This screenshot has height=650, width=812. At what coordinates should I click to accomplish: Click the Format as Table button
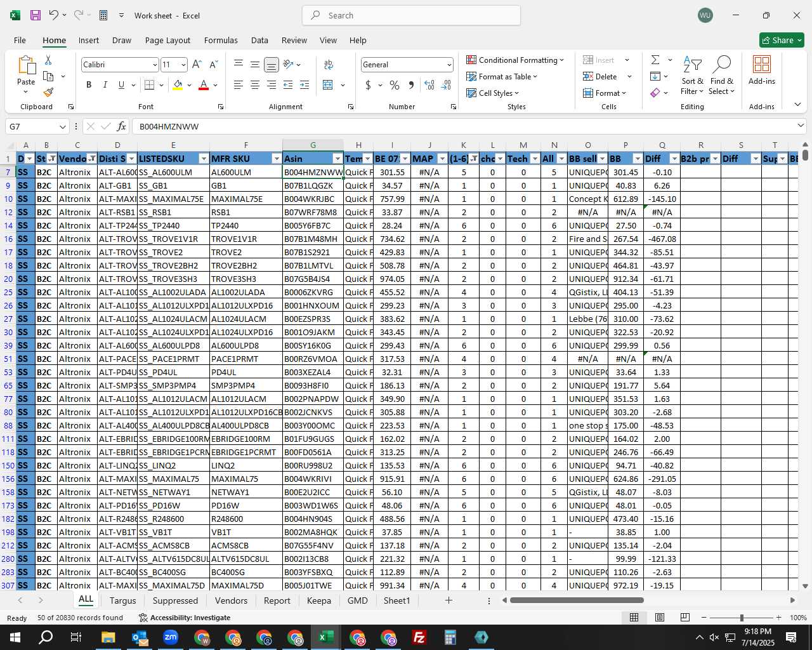(x=502, y=76)
